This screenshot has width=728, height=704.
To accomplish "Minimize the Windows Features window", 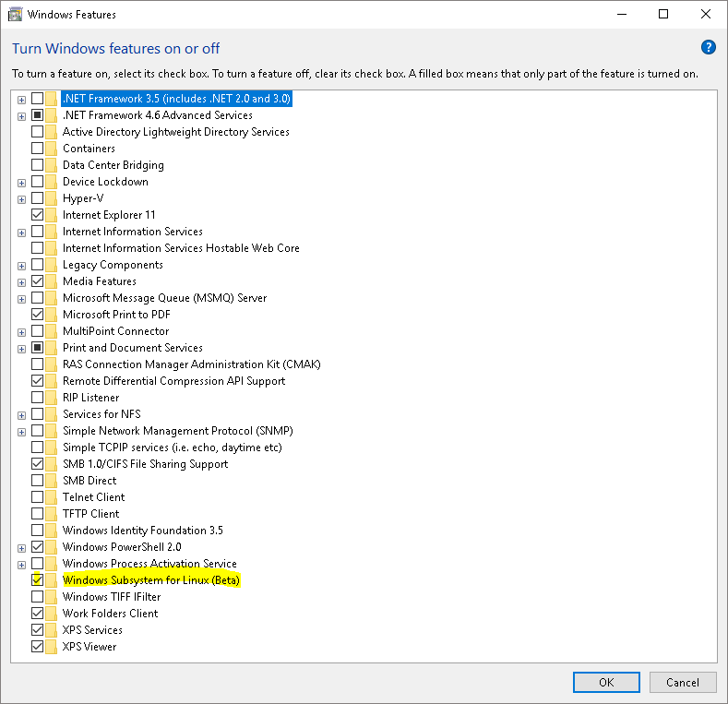I will tap(622, 15).
